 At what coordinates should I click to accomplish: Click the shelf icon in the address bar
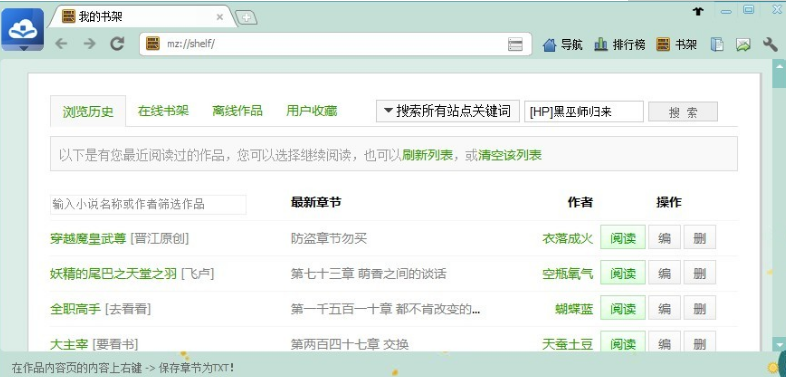click(x=153, y=44)
